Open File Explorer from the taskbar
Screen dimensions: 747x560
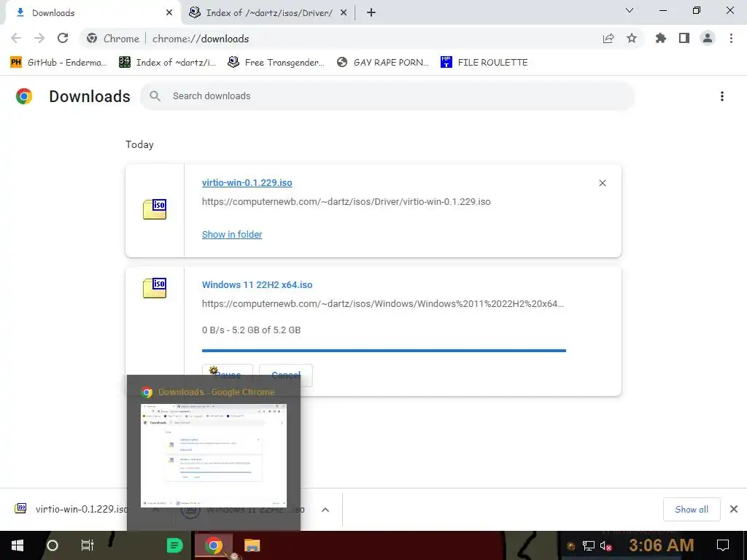coord(252,545)
